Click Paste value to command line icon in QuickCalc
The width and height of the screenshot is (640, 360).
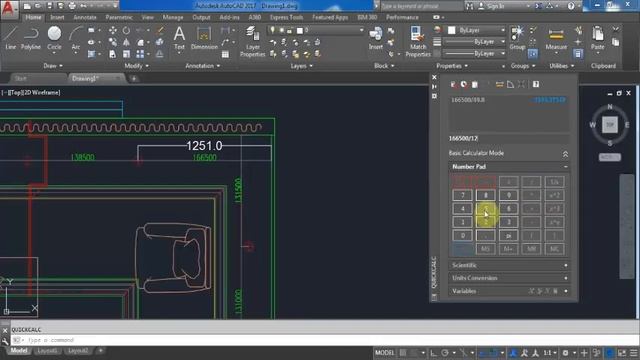coord(475,84)
